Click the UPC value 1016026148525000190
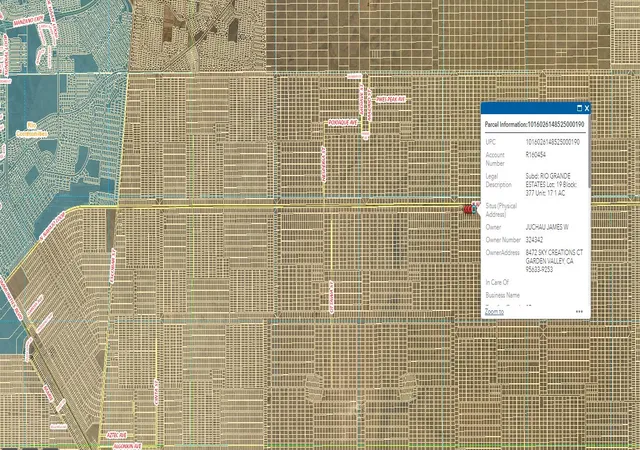Image resolution: width=640 pixels, height=450 pixels. [552, 142]
